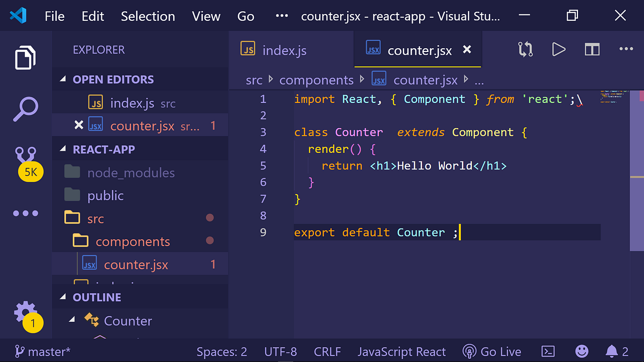Image resolution: width=644 pixels, height=362 pixels.
Task: Open the integrated terminal icon in status bar
Action: click(548, 351)
